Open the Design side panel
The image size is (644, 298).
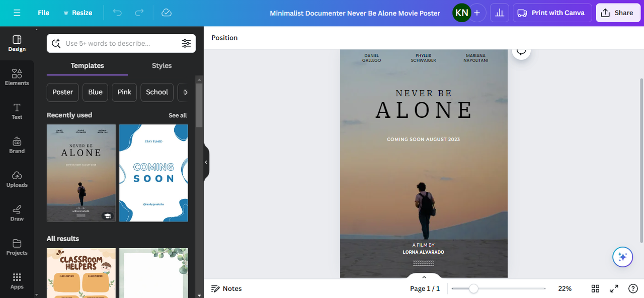click(x=17, y=43)
